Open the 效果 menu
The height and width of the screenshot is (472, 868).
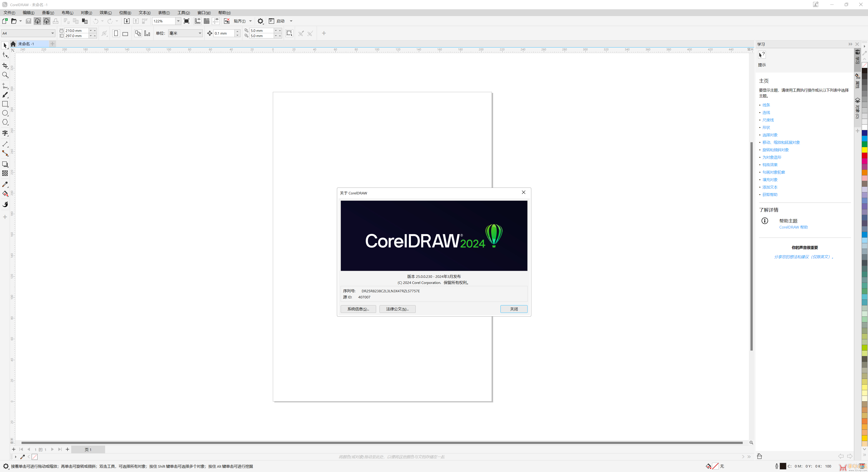(106, 13)
